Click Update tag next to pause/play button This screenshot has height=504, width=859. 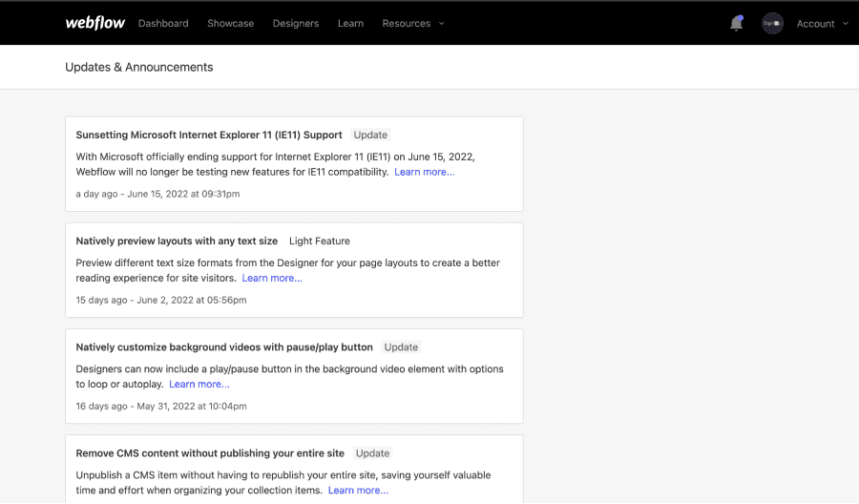tap(401, 347)
